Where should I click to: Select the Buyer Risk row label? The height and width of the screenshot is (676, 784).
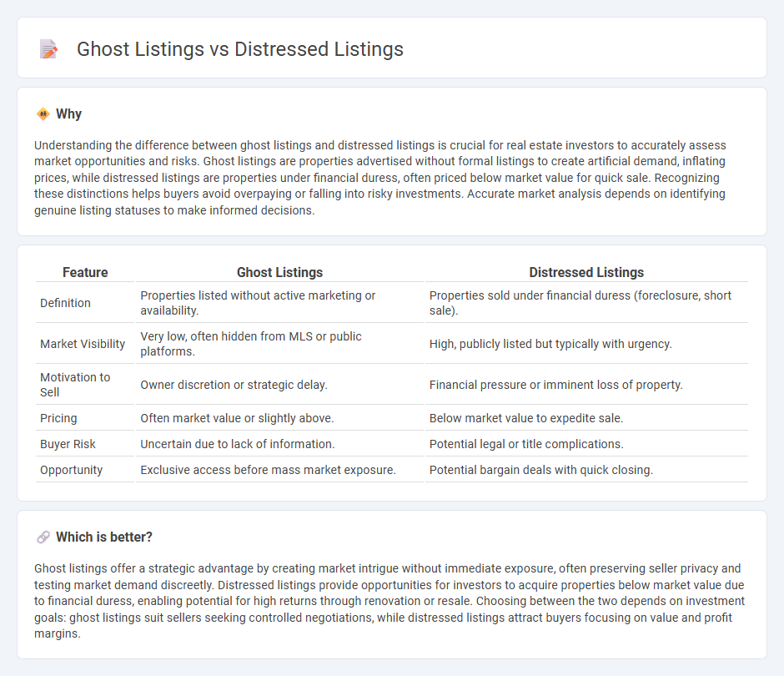click(68, 444)
